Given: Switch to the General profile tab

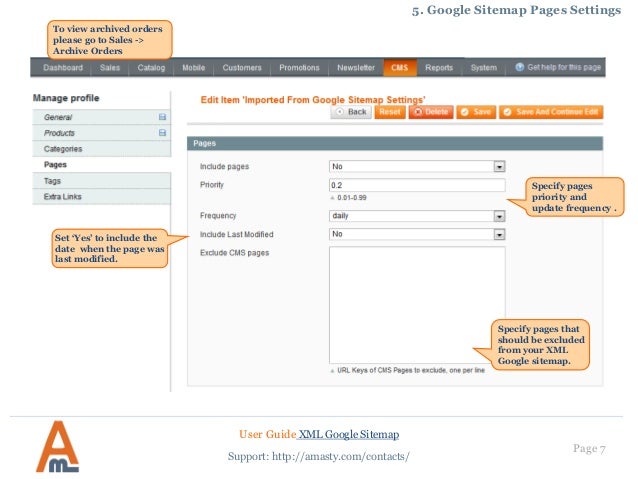Looking at the screenshot, I should [102, 117].
